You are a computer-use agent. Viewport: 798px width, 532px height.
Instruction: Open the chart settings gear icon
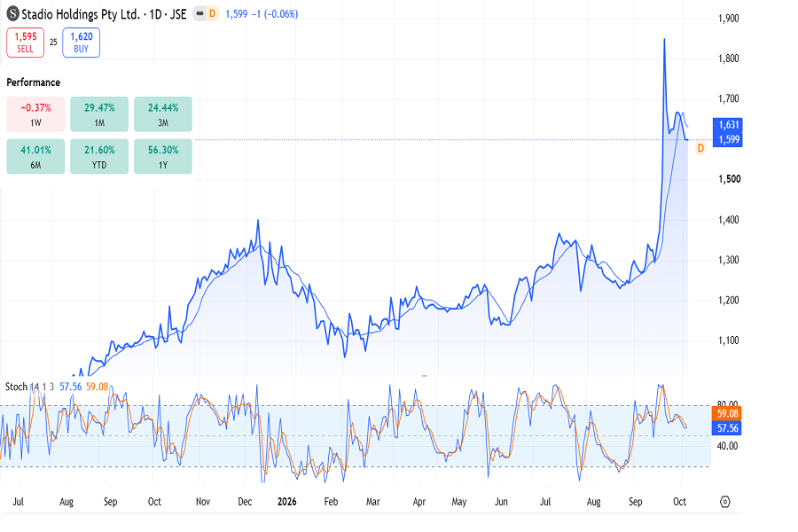(x=724, y=502)
